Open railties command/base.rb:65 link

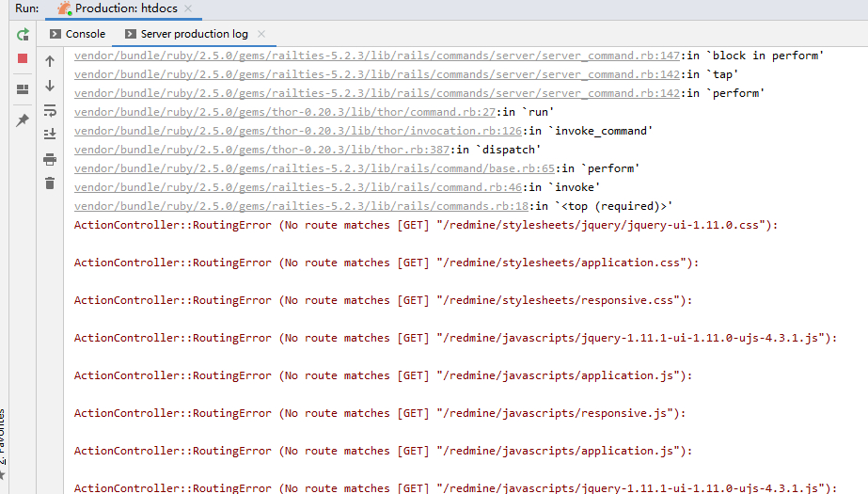point(314,168)
